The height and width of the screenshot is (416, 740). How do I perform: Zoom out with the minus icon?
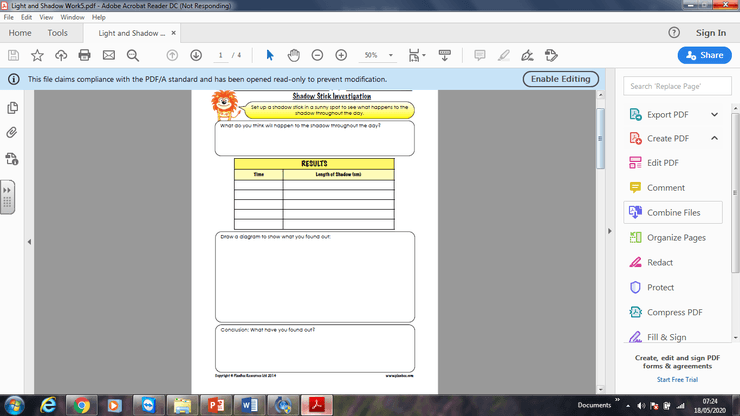click(318, 55)
